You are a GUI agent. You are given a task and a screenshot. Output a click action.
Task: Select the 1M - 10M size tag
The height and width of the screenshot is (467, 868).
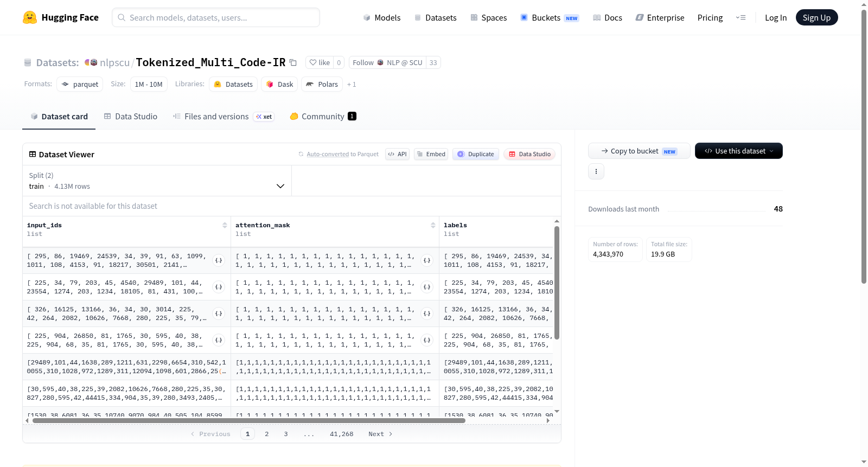point(149,84)
